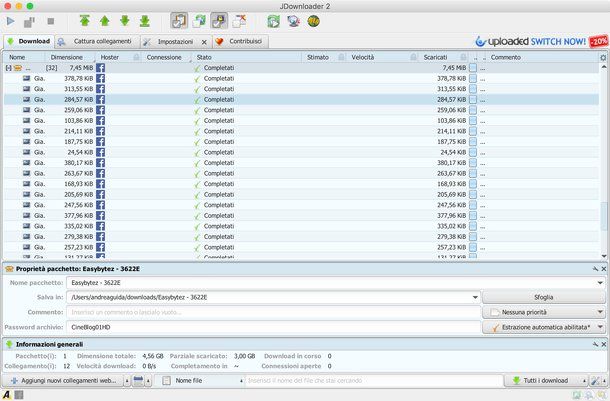Click the lock icon in Hoster header

[136, 57]
